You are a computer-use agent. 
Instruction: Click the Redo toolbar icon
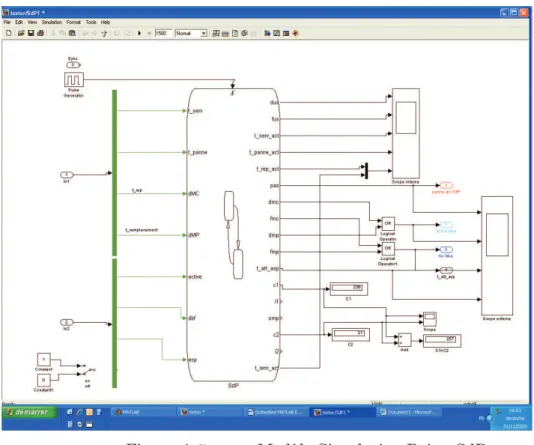[127, 33]
